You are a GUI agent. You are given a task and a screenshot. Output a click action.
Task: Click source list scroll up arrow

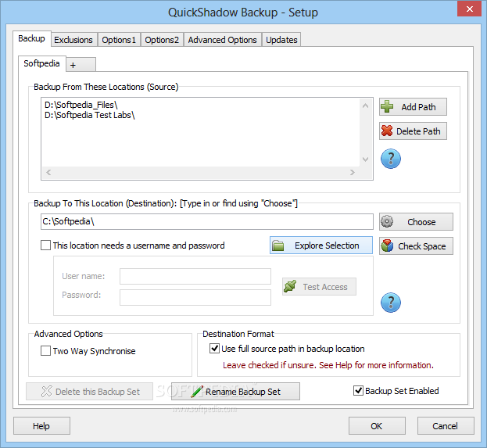coord(366,106)
